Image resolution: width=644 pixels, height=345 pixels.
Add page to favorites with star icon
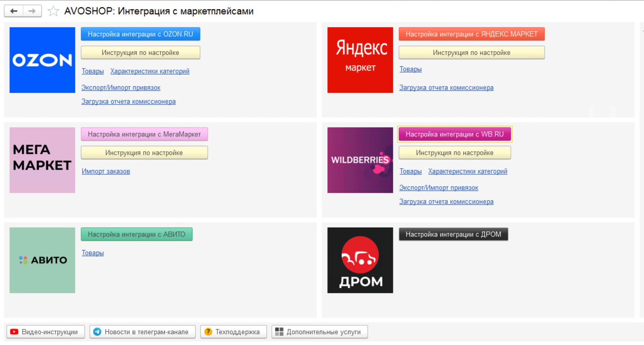click(x=53, y=11)
